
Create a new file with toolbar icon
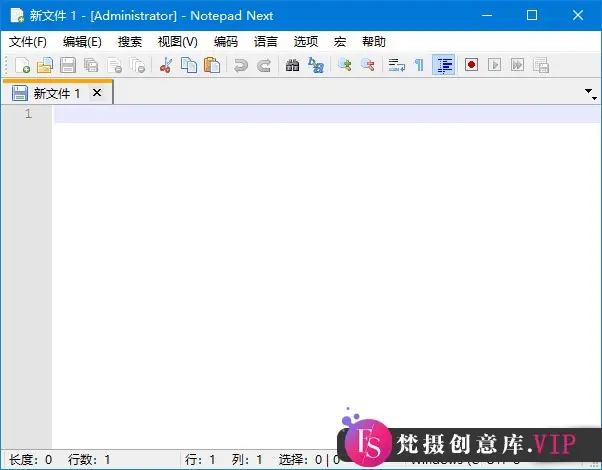(22, 65)
